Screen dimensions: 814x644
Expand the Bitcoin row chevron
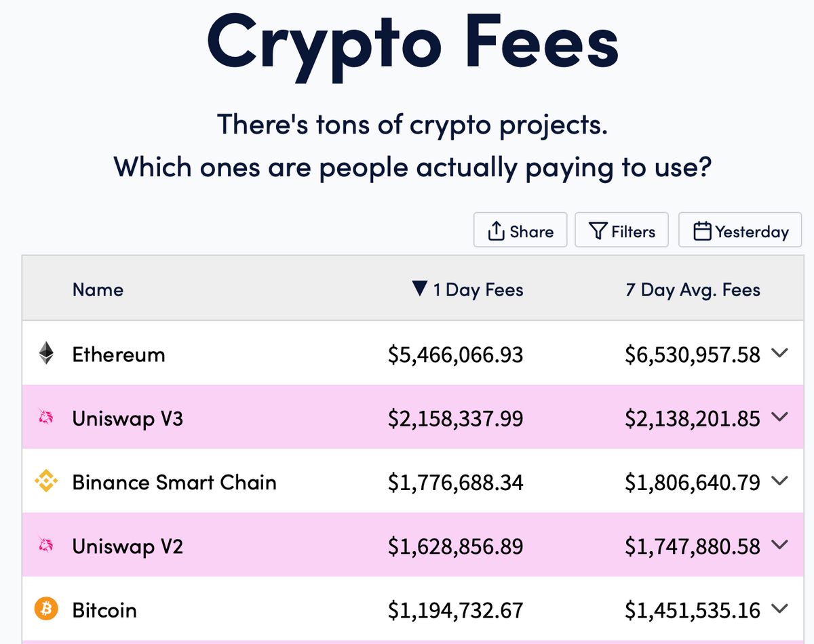point(780,609)
